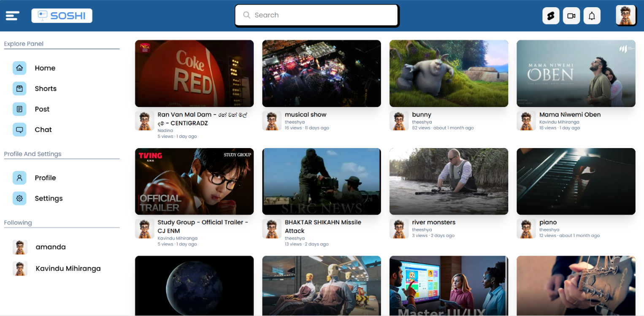Open the bunny video thumbnail

coord(449,73)
